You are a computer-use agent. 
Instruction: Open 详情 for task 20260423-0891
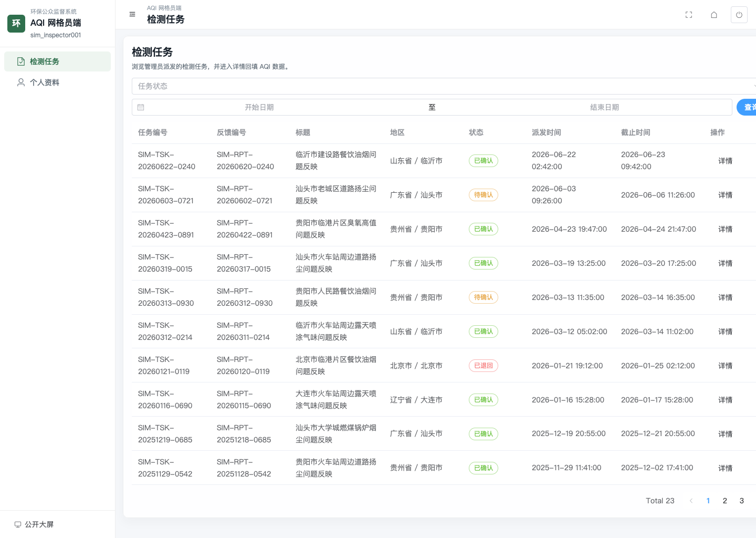725,229
